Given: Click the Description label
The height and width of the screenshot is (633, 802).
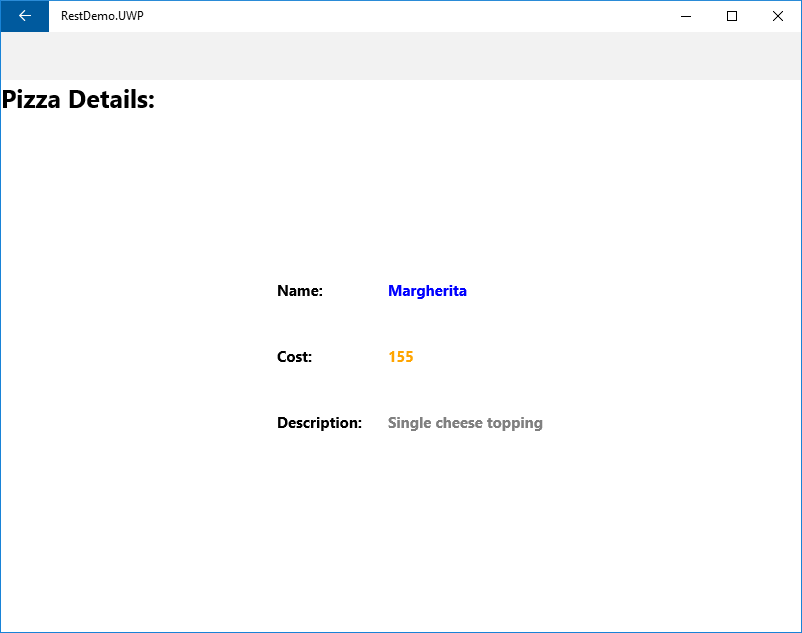Looking at the screenshot, I should [x=319, y=422].
